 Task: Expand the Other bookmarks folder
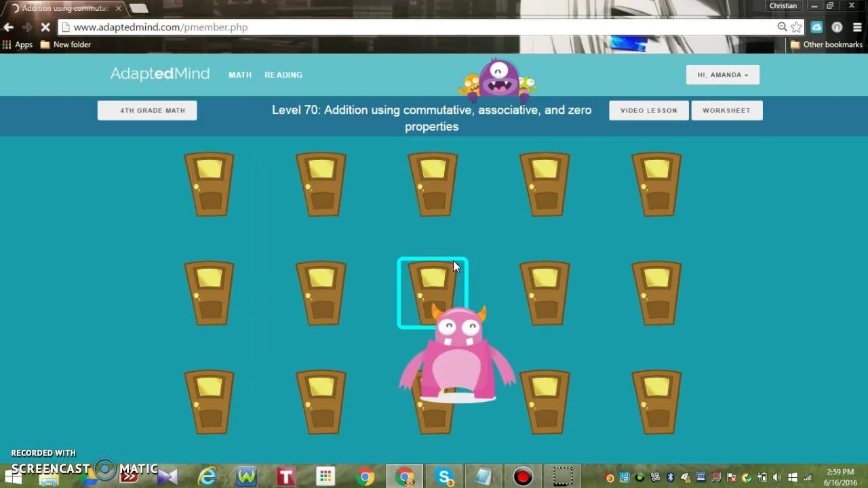click(827, 45)
